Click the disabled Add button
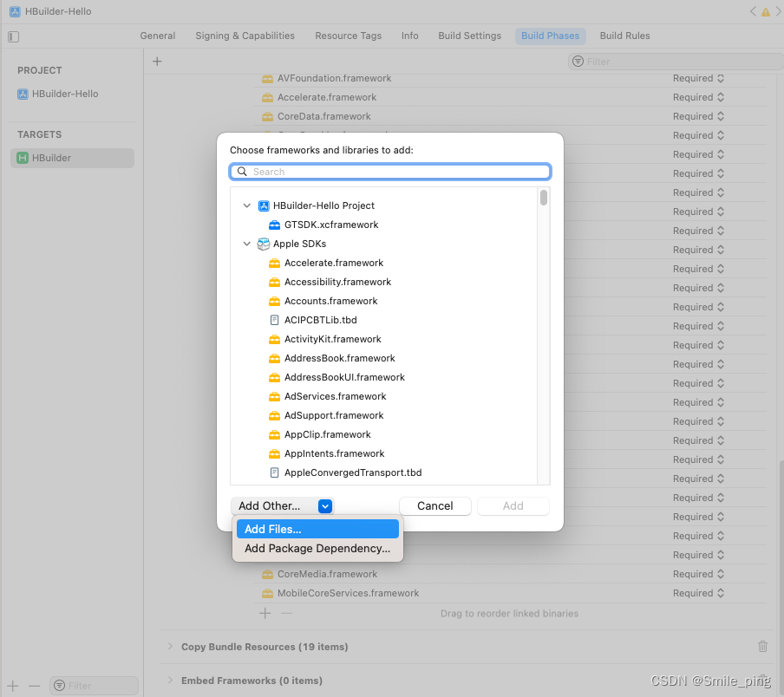 513,506
